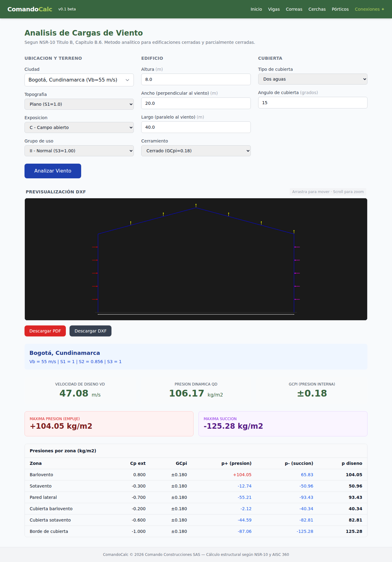Image resolution: width=392 pixels, height=562 pixels.
Task: Click the Cp ext column header
Action: [138, 463]
